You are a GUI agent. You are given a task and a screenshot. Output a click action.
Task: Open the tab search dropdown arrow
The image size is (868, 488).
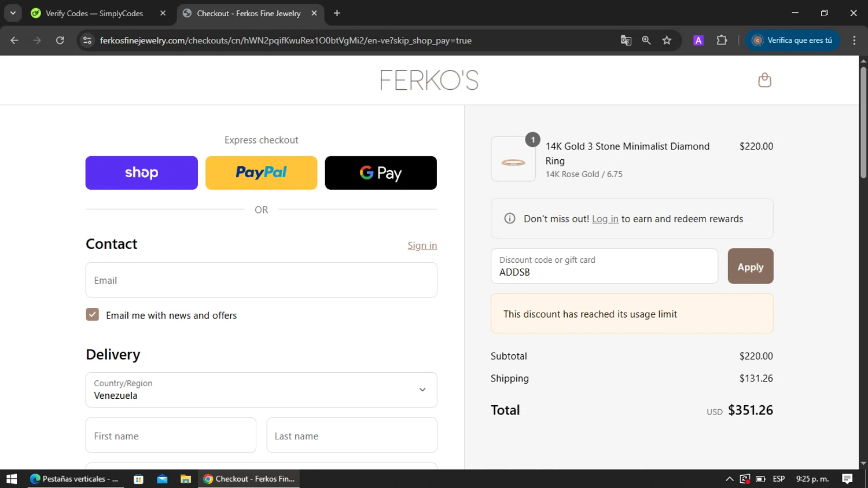13,13
